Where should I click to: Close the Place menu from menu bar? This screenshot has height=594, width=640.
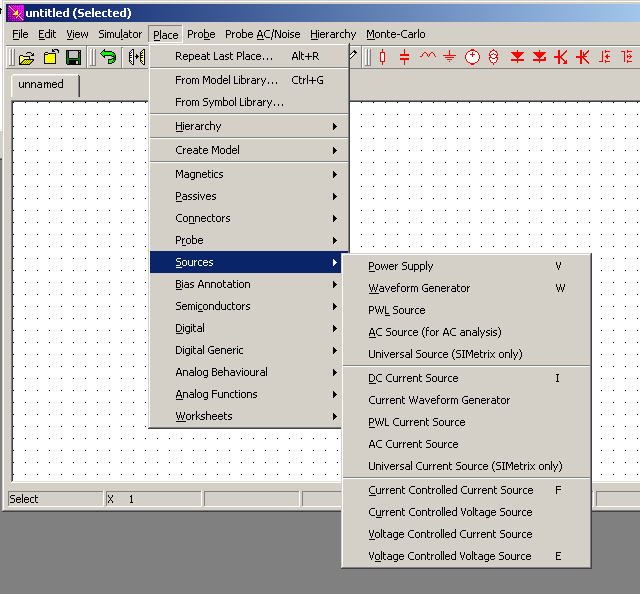click(165, 35)
